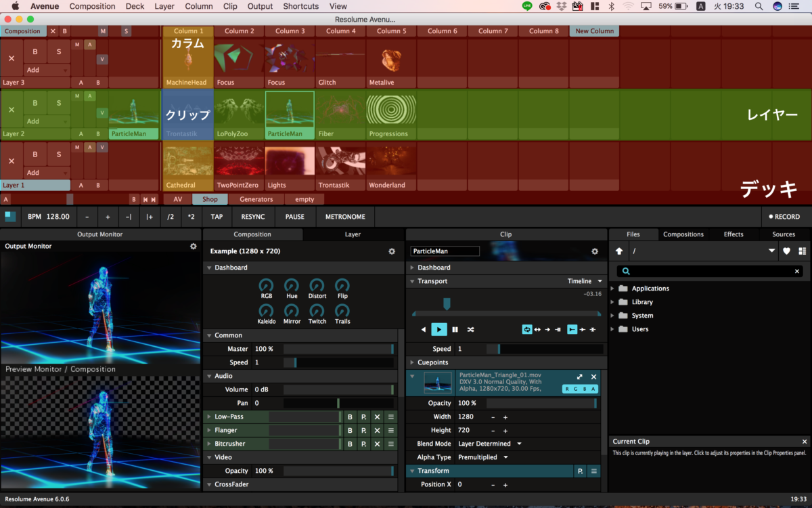
Task: Toggle Bypass on Layer 1
Action: coord(35,154)
